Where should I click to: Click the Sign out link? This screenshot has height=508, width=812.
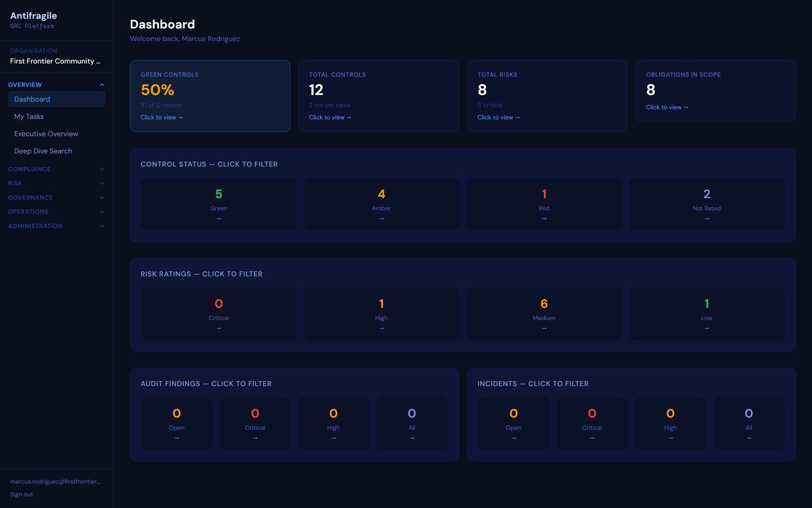tap(21, 494)
